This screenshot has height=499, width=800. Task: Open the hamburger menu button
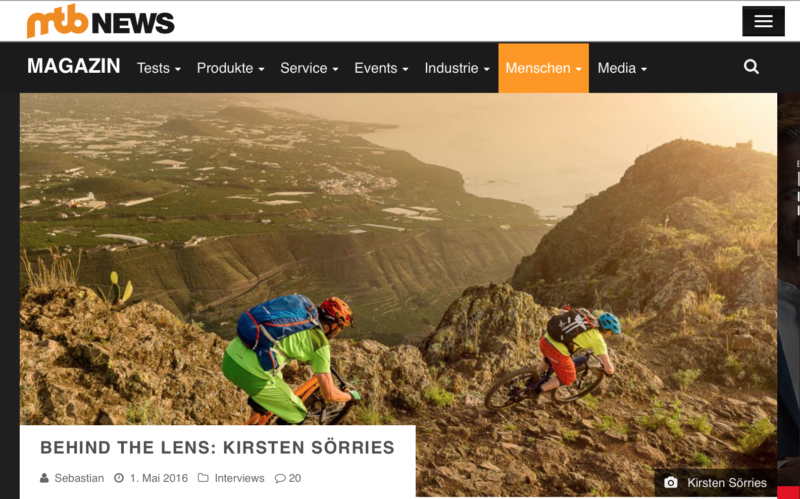[763, 21]
